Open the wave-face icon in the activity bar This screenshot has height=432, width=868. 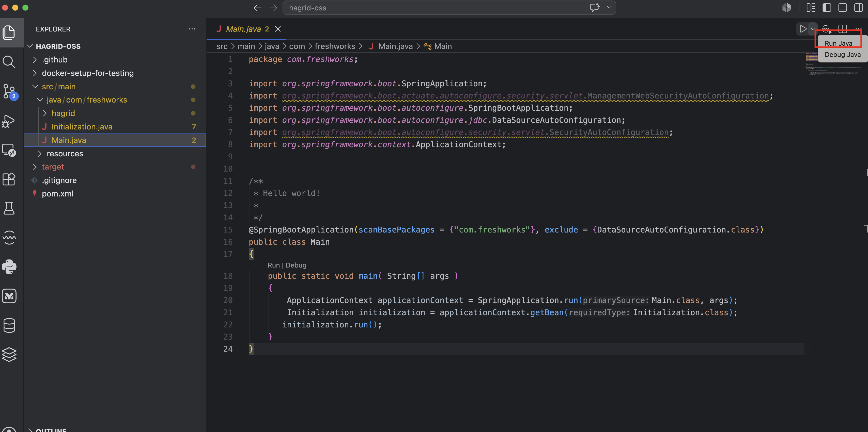(x=9, y=237)
